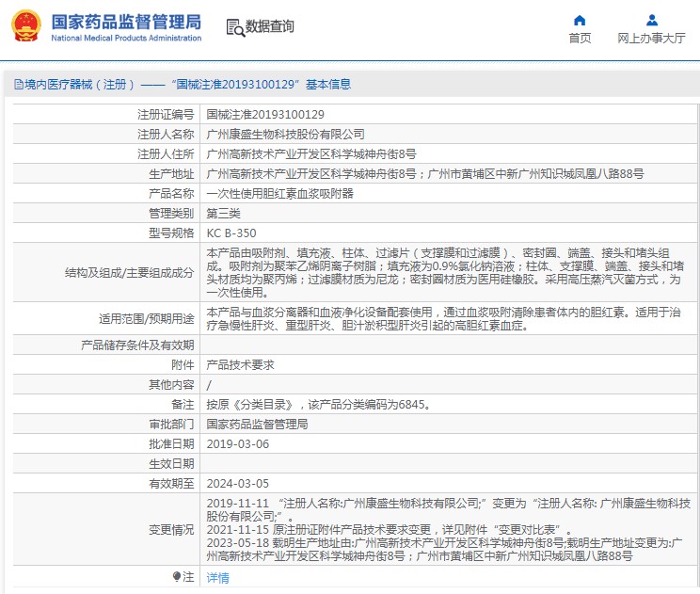Screen dimensions: 700x594
Task: Select approval date 2019-03-06
Action: [238, 444]
